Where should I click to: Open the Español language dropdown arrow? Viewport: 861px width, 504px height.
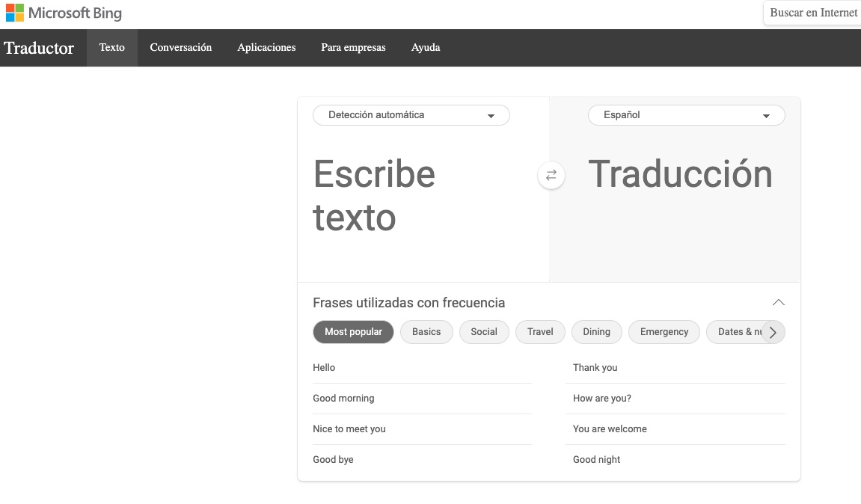(766, 115)
